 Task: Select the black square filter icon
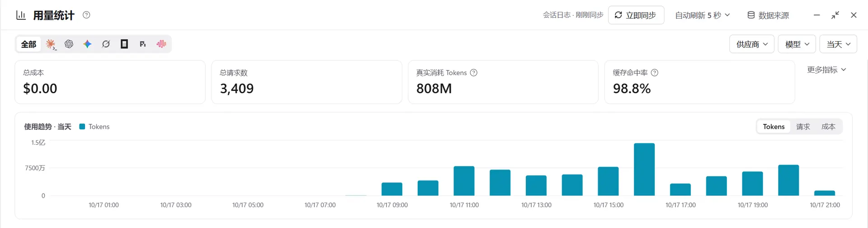[x=124, y=44]
